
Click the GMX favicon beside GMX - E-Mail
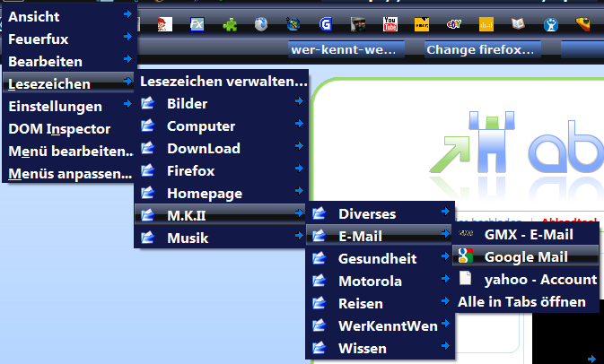click(466, 233)
